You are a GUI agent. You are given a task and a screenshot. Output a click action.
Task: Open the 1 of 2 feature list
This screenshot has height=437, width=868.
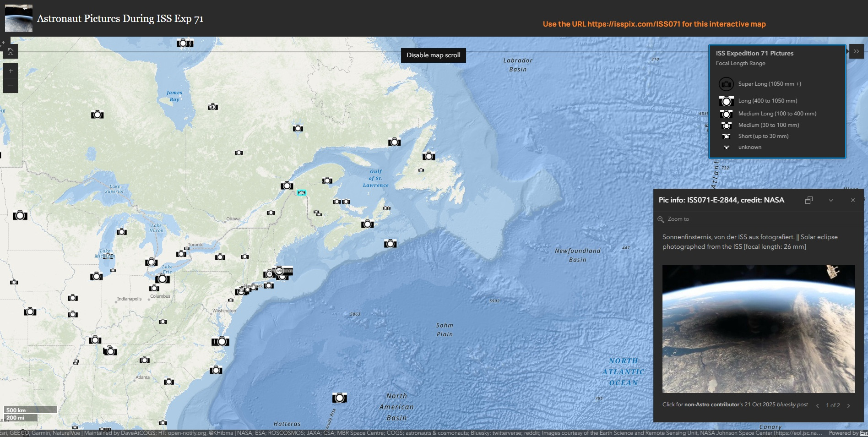(833, 405)
